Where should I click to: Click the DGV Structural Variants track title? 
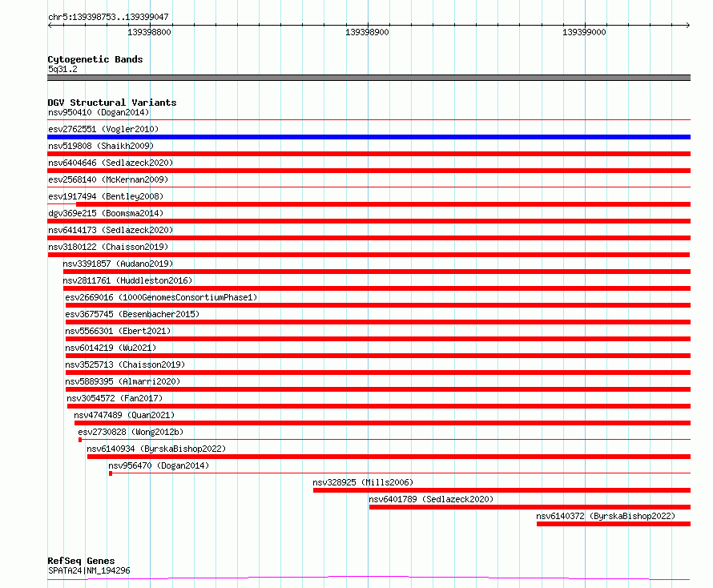112,103
